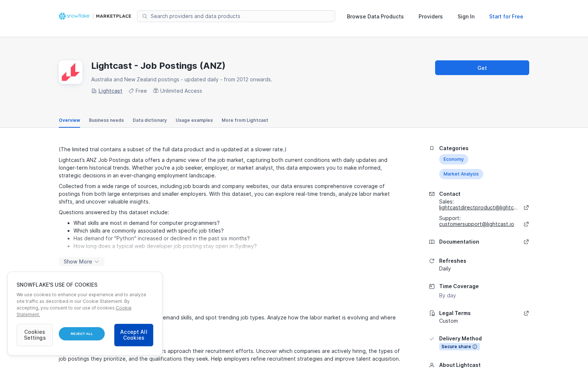588x368 pixels.
Task: Click the 'Custom' legal terms value
Action: coord(448,321)
